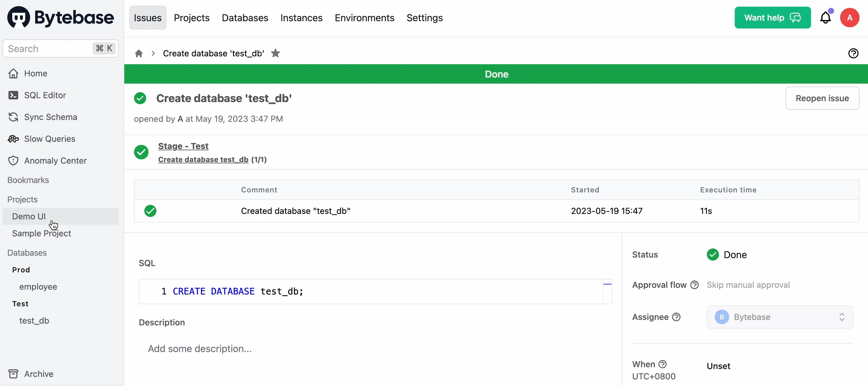
Task: Switch to the Projects tab
Action: 192,18
